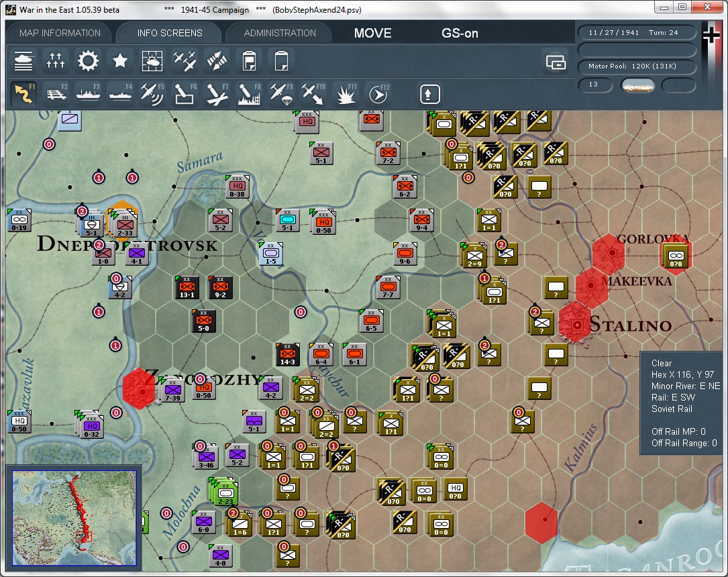Open the report icon with white page
728x577 pixels.
(x=281, y=61)
